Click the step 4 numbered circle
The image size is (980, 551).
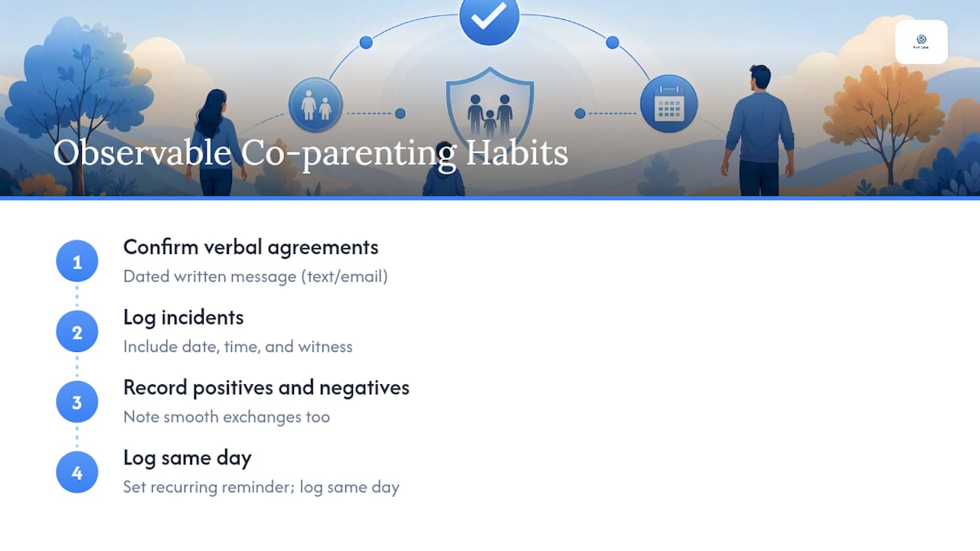tap(77, 473)
